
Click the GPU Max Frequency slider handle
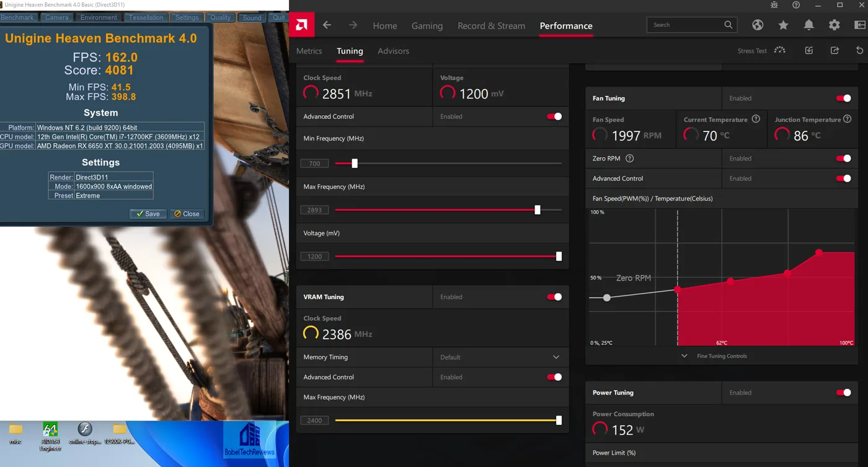pyautogui.click(x=538, y=210)
